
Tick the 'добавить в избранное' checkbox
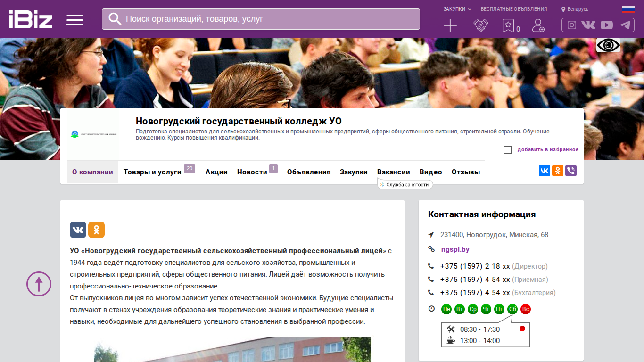[x=508, y=150]
